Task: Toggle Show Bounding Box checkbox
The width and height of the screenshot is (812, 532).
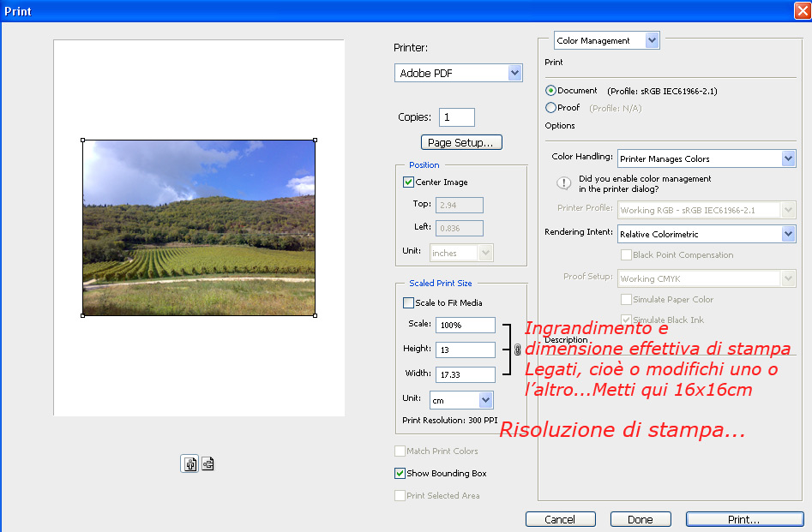Action: [400, 473]
